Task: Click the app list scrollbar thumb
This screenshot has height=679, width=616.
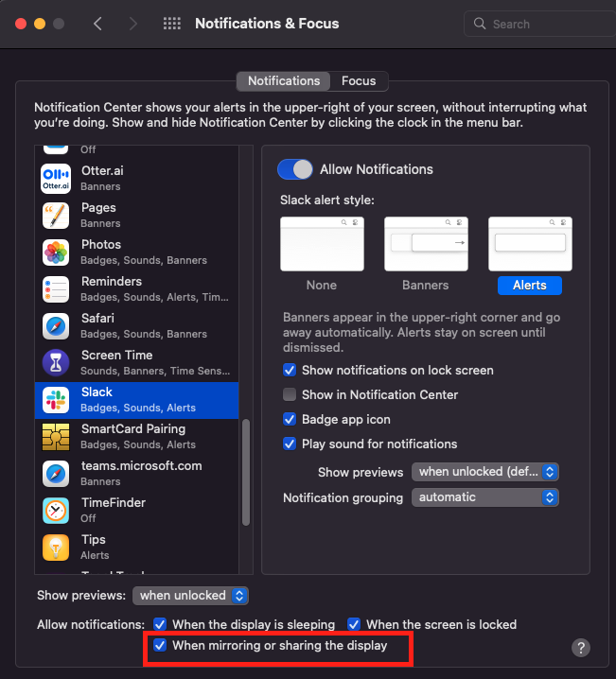Action: [246, 472]
